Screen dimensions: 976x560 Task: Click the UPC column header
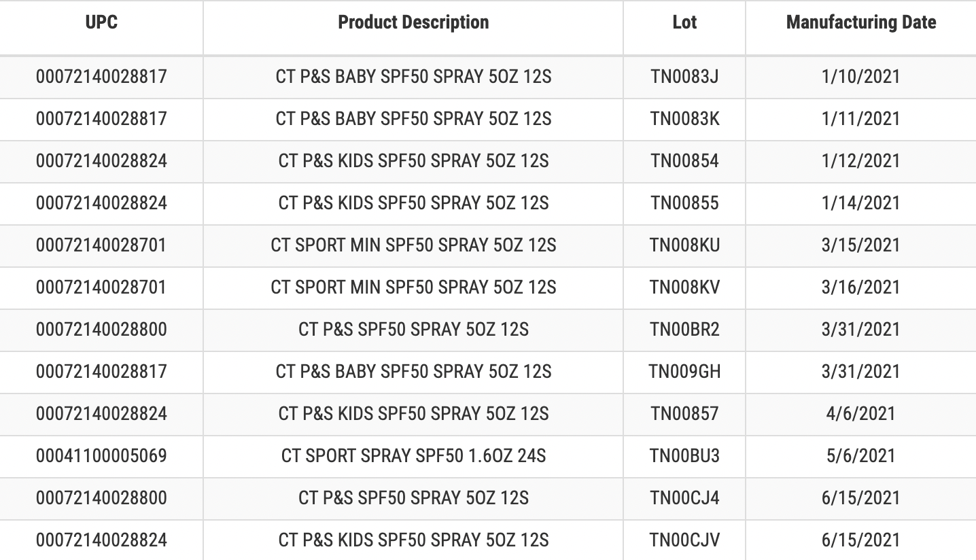coord(101,22)
